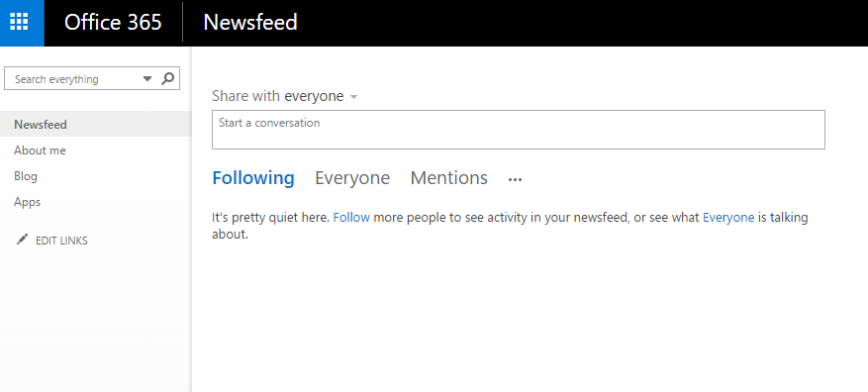Screen dimensions: 868x392
Task: Open the Office 365 app launcher grid
Action: [x=20, y=22]
